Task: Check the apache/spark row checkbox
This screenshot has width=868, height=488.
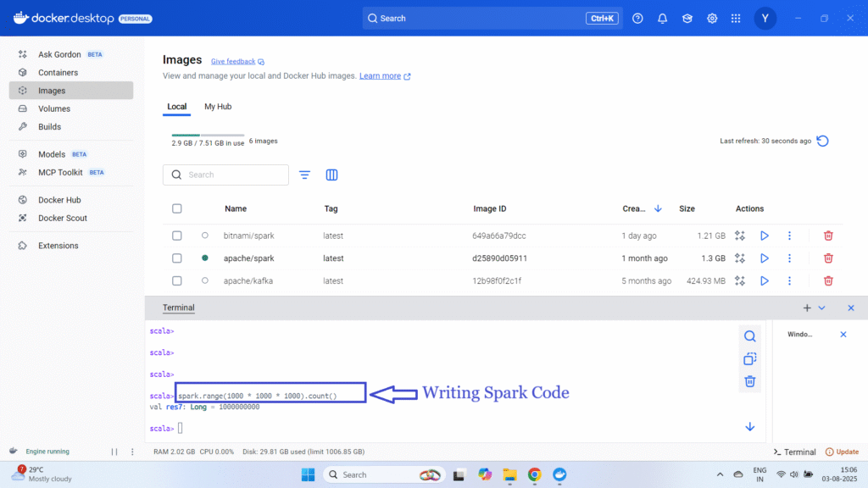Action: coord(176,258)
